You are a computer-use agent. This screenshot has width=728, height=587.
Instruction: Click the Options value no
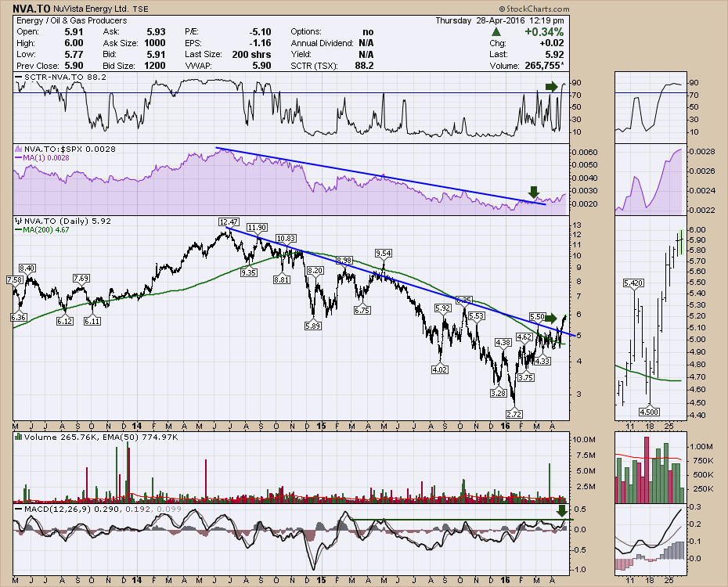tap(368, 32)
